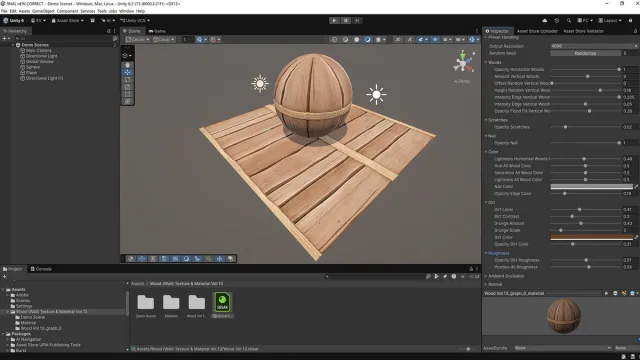Open the undo history icon

556,20
